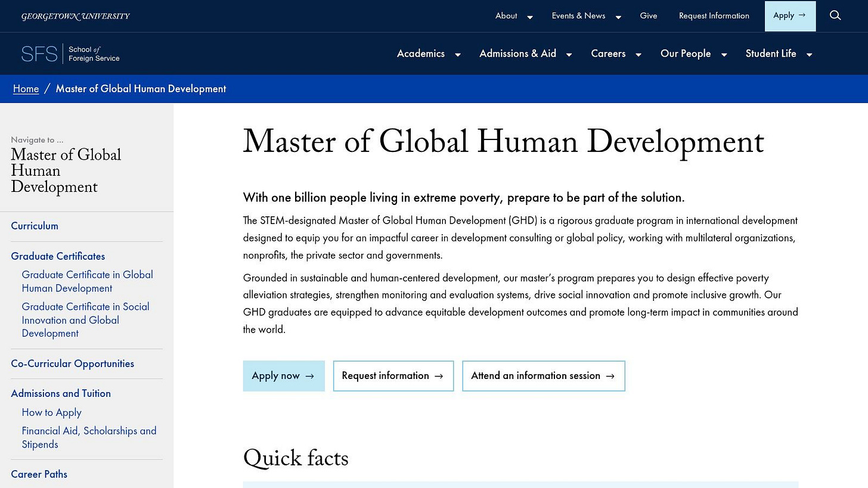Select Request Information in the top menu

[714, 15]
